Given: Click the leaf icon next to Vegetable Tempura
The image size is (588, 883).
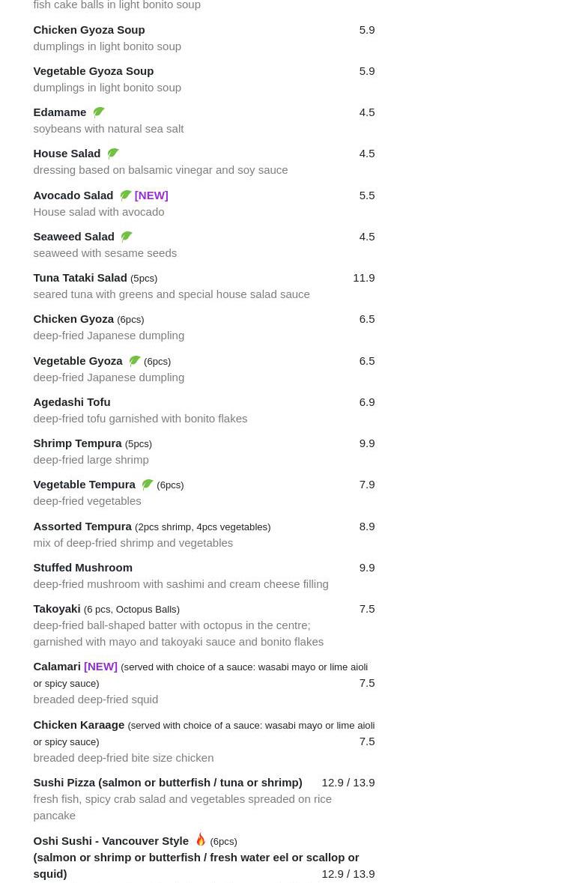Looking at the screenshot, I should [x=147, y=485].
